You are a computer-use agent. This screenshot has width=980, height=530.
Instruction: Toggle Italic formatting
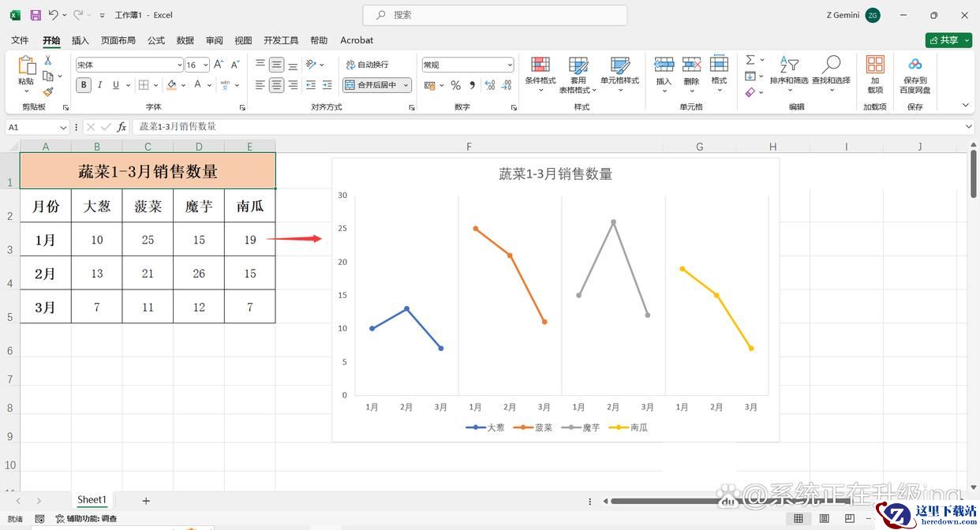click(x=100, y=85)
